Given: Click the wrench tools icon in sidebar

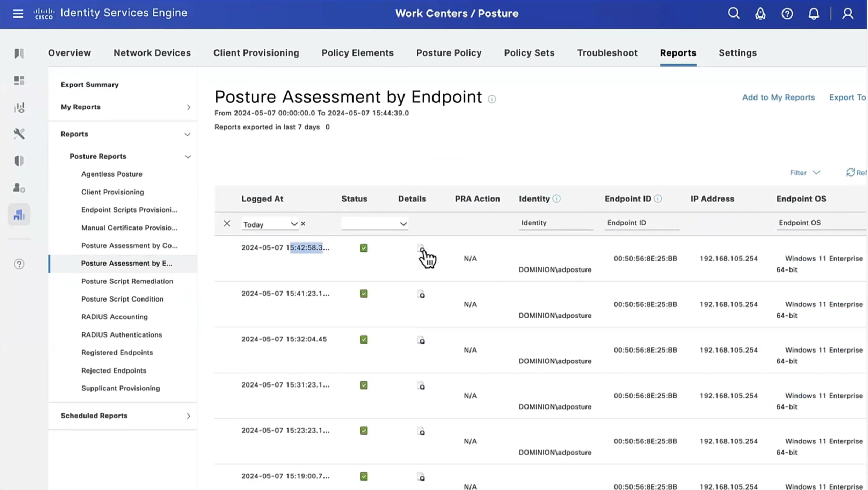Looking at the screenshot, I should click(19, 134).
